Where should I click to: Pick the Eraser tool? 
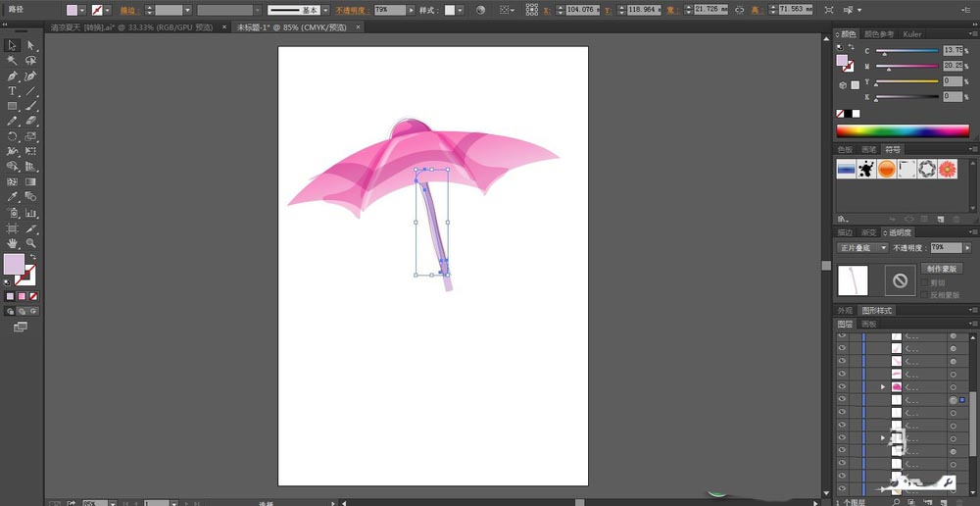coord(30,121)
